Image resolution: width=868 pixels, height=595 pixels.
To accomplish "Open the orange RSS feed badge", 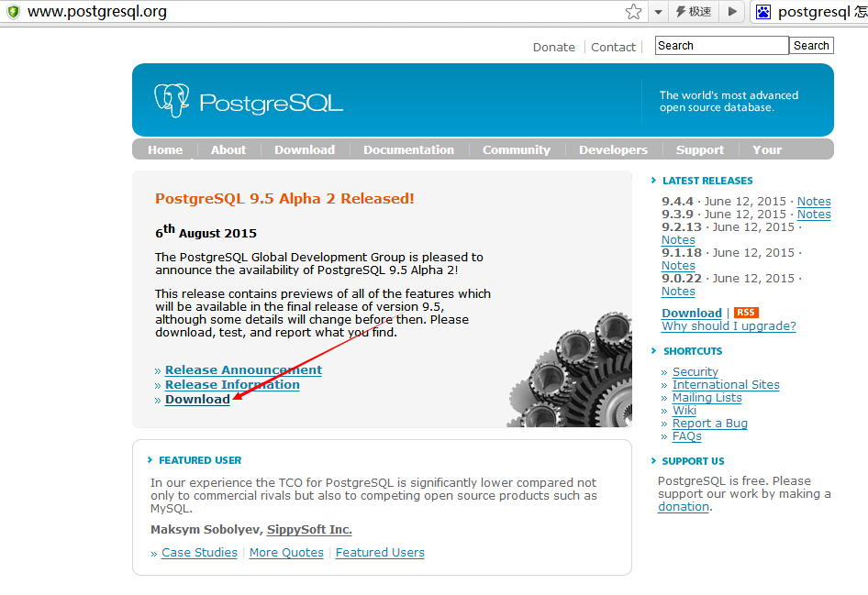I will pos(746,313).
